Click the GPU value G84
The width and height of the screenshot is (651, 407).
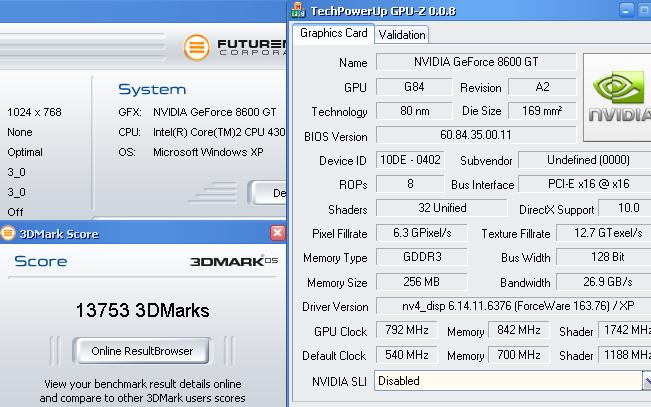(414, 87)
